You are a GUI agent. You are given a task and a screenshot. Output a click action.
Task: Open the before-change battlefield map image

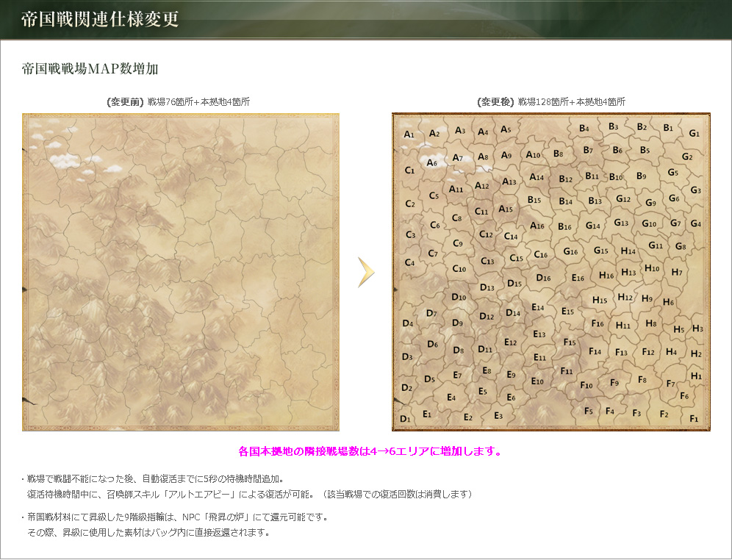pyautogui.click(x=181, y=272)
